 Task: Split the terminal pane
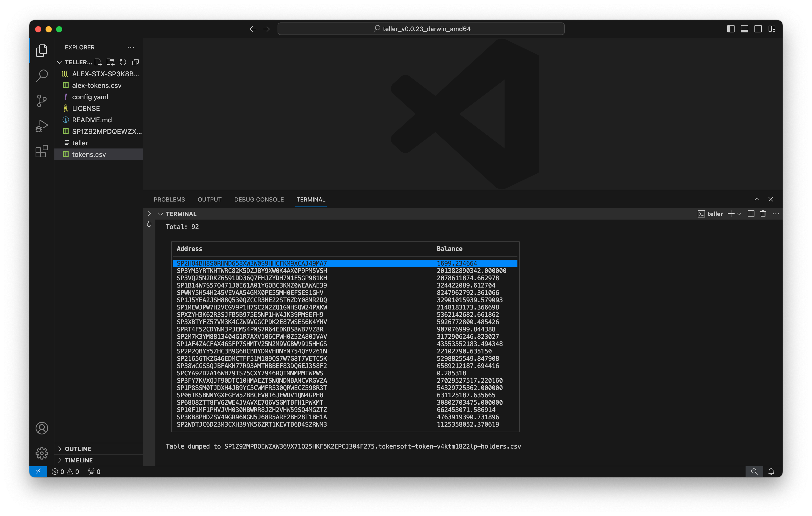[751, 214]
